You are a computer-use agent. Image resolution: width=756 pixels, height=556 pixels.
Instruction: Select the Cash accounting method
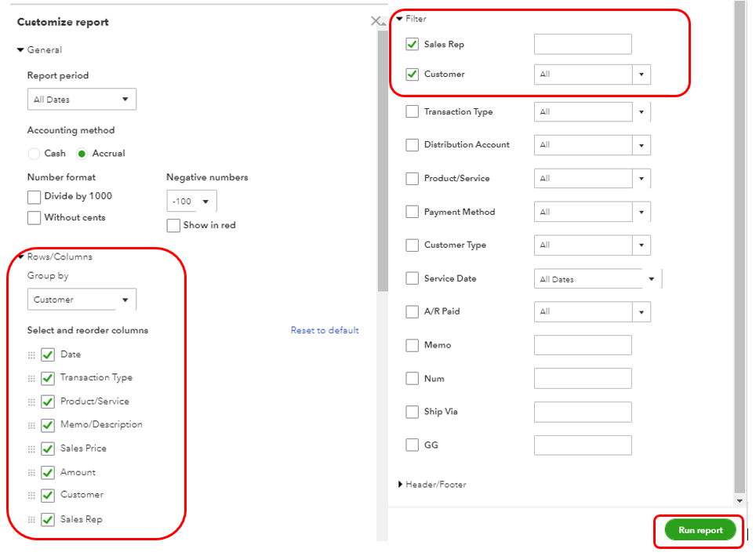(34, 154)
